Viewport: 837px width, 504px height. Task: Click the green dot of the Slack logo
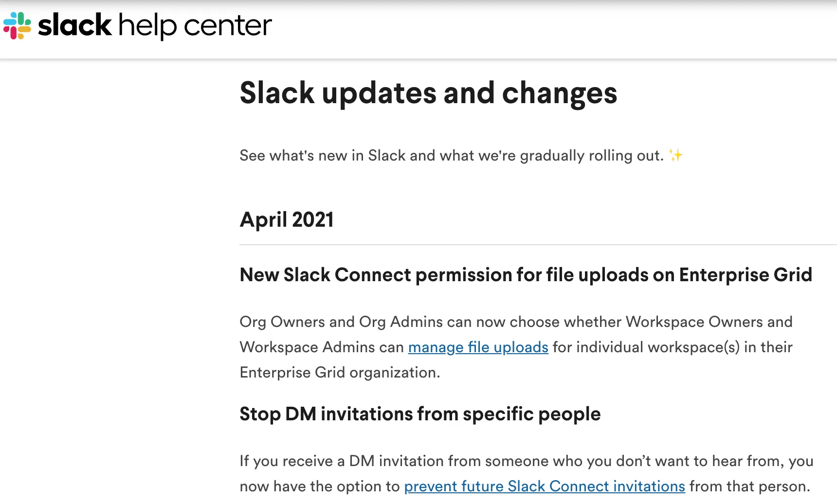click(x=21, y=18)
